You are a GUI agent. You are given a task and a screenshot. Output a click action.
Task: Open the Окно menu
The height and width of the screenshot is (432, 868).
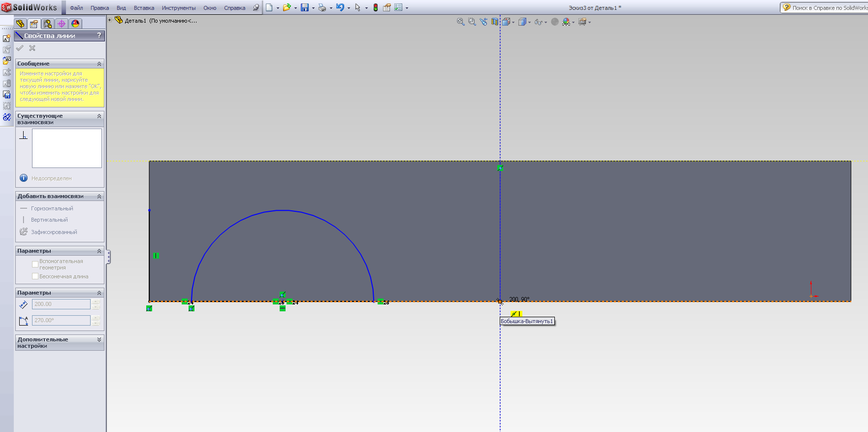pyautogui.click(x=210, y=8)
